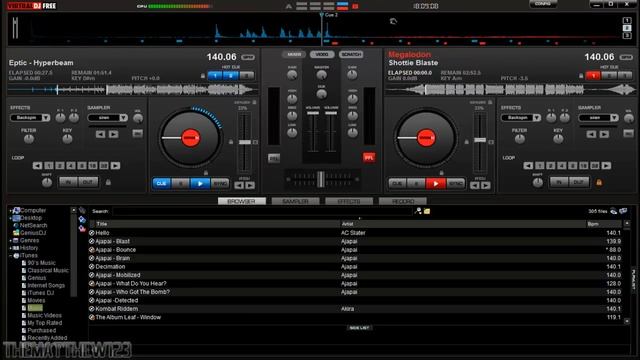Switch to the RECORD tab
Viewport: 640px width, 360px height.
click(403, 201)
